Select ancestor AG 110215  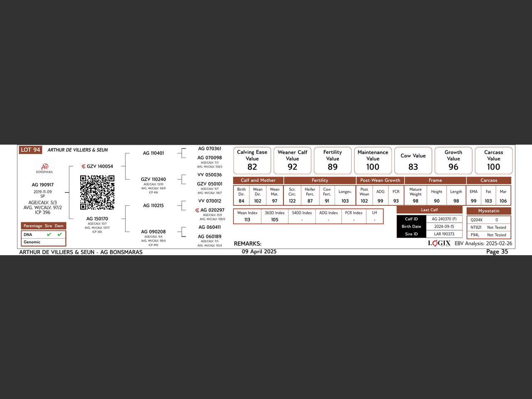153,205
